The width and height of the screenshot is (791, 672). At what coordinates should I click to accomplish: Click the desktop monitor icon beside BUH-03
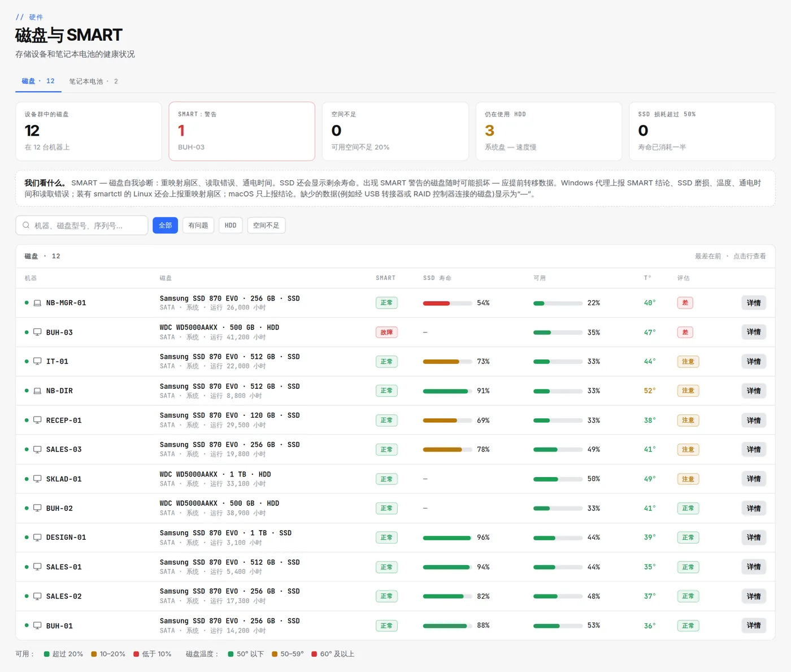click(x=37, y=332)
